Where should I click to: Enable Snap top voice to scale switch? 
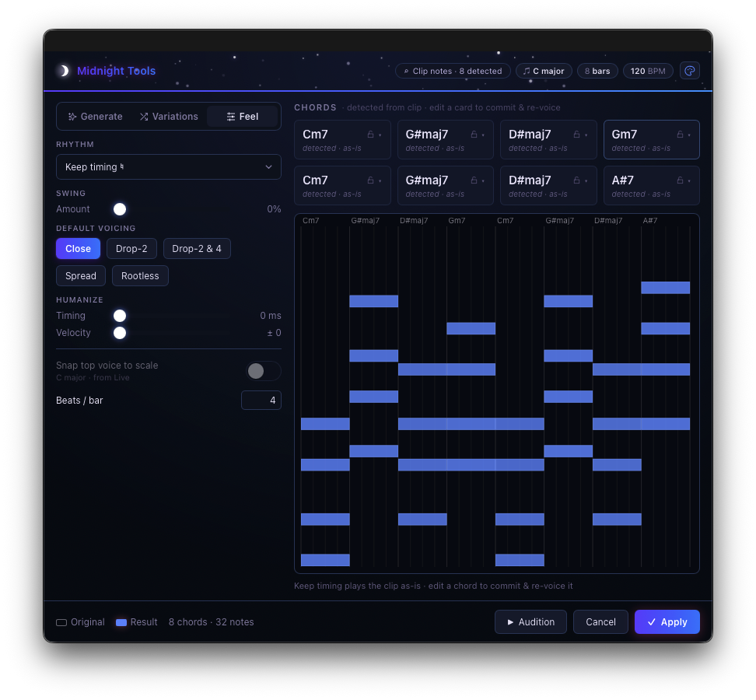click(263, 371)
